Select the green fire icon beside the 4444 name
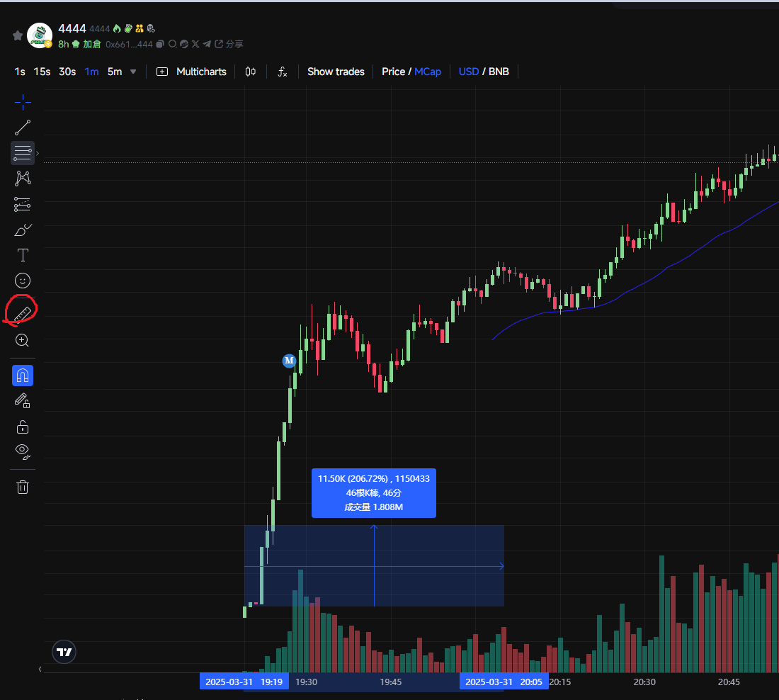The width and height of the screenshot is (779, 700). (x=118, y=28)
